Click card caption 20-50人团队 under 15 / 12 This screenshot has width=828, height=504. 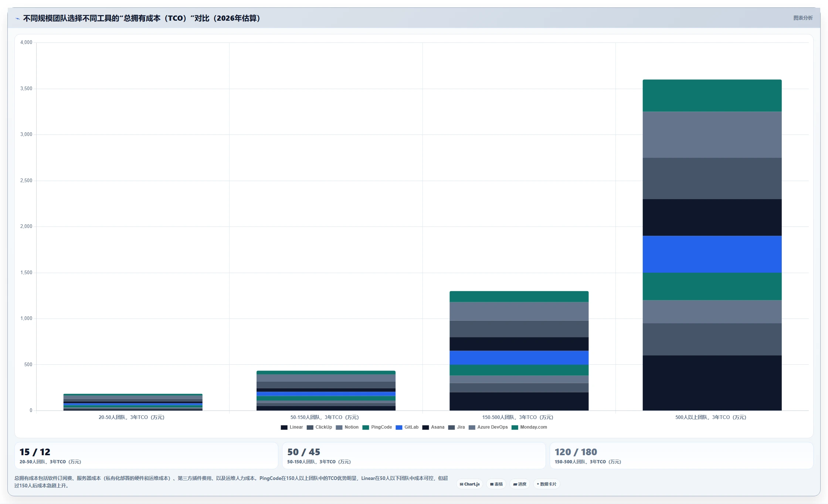50,462
